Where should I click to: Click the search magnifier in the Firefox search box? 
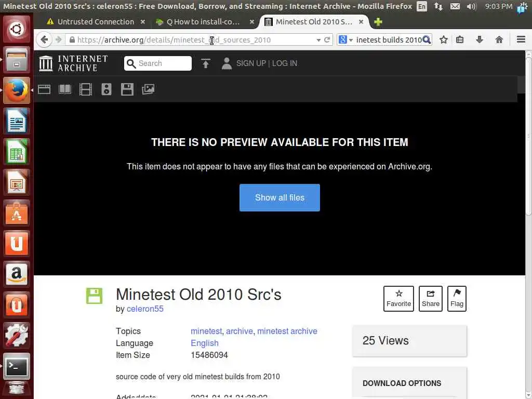click(427, 39)
